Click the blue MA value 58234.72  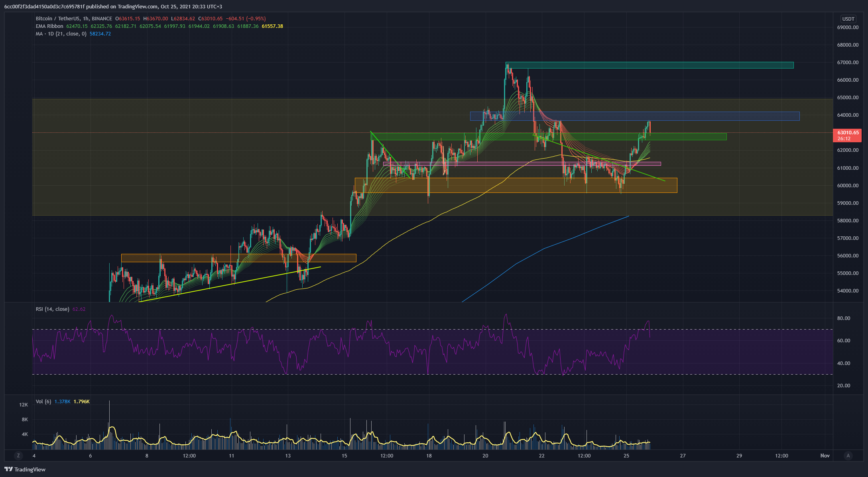pyautogui.click(x=100, y=34)
